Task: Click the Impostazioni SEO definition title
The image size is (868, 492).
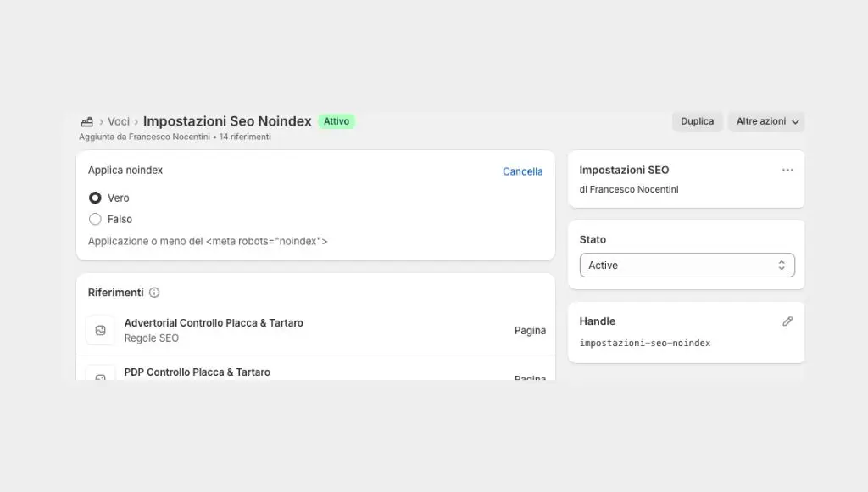Action: point(624,170)
